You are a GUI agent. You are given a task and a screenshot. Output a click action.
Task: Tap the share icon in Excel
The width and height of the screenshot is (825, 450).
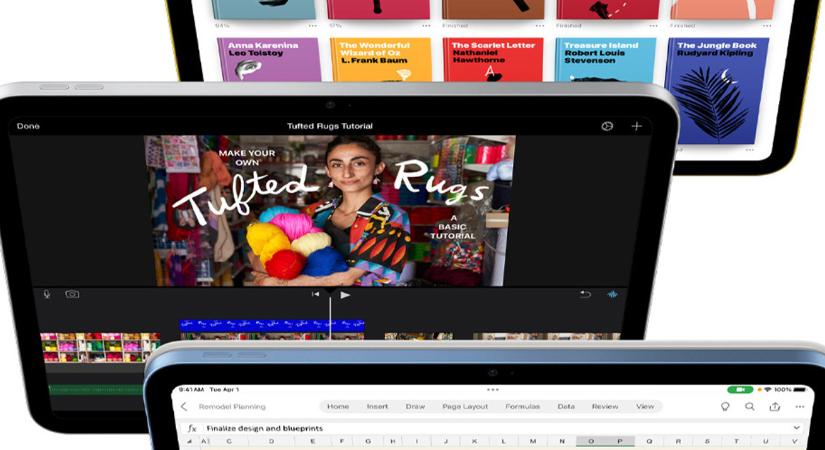pos(775,407)
